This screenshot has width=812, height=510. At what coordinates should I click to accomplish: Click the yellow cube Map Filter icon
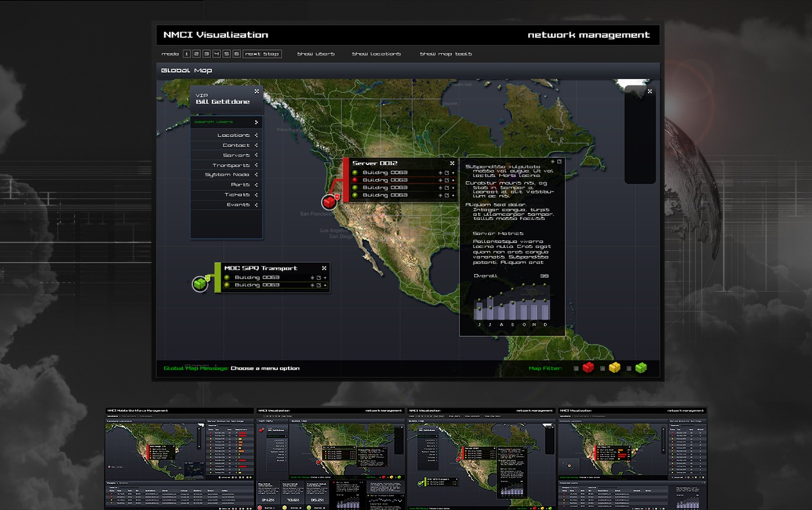tap(614, 368)
